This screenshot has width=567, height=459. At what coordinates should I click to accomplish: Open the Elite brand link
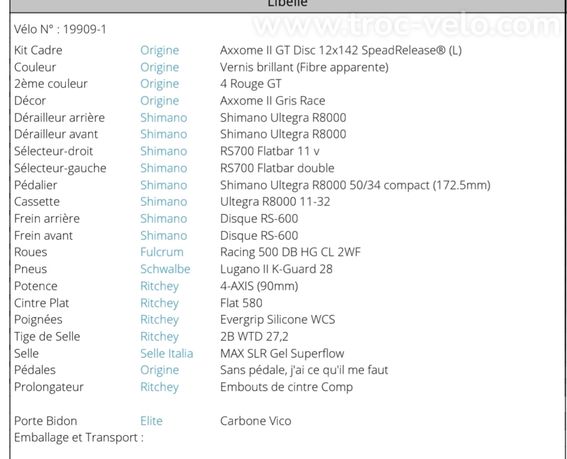tap(151, 421)
